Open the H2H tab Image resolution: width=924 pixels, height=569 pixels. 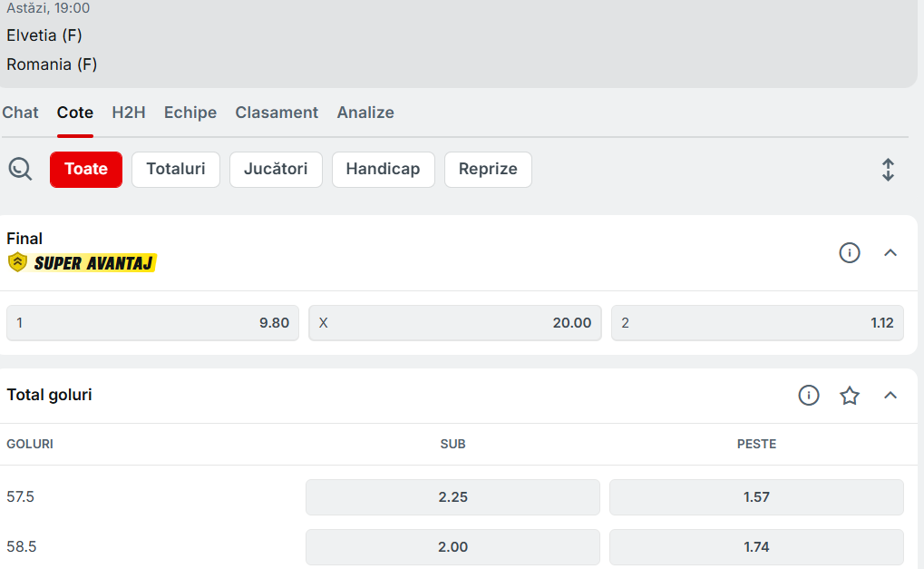(128, 113)
